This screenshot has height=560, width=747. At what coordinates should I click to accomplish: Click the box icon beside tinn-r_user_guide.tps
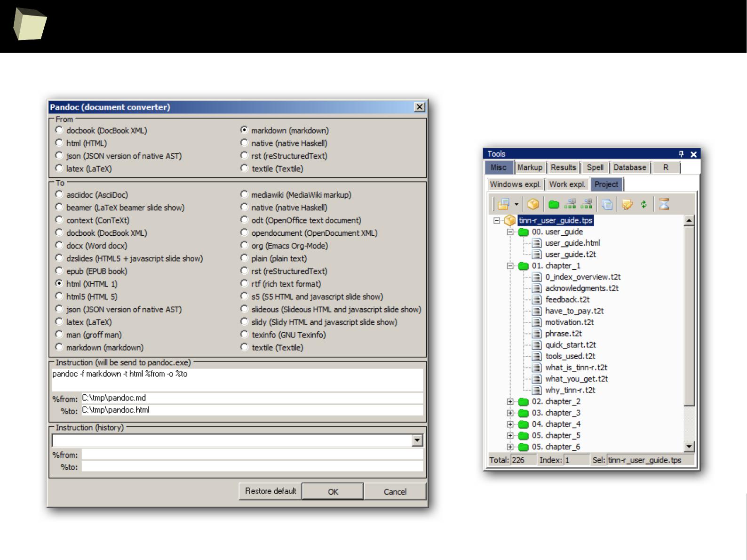[x=509, y=220]
